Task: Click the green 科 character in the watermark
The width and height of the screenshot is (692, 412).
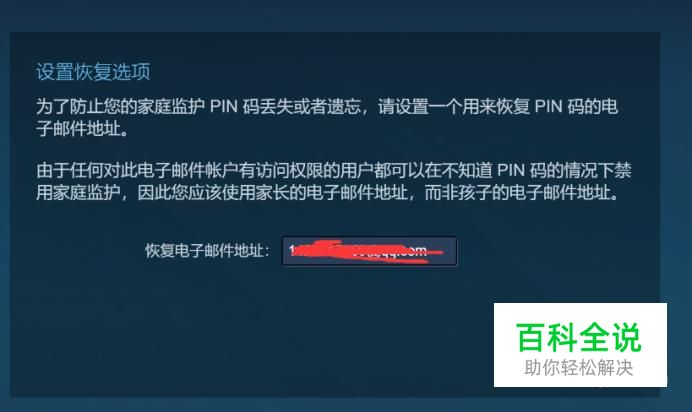Action: tap(562, 337)
